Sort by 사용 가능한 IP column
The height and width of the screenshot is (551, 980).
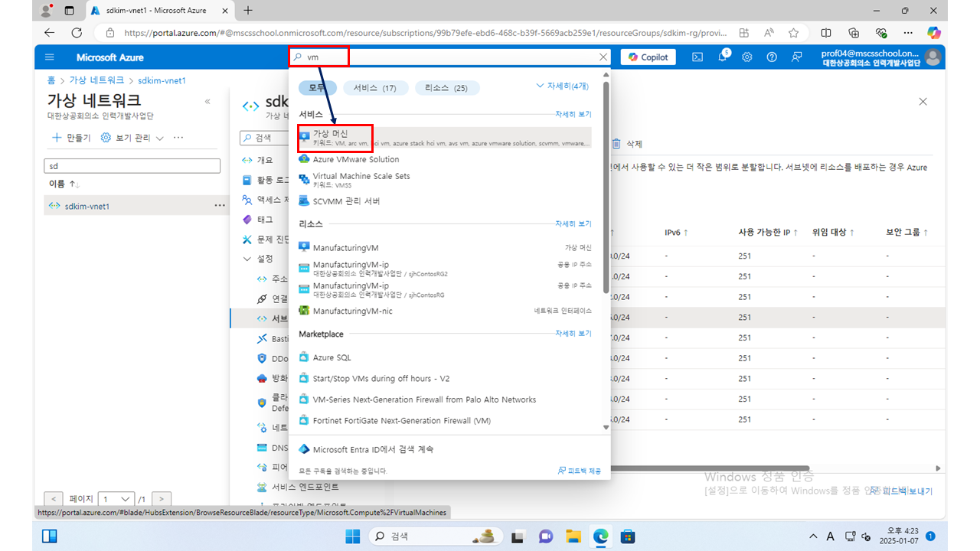768,232
